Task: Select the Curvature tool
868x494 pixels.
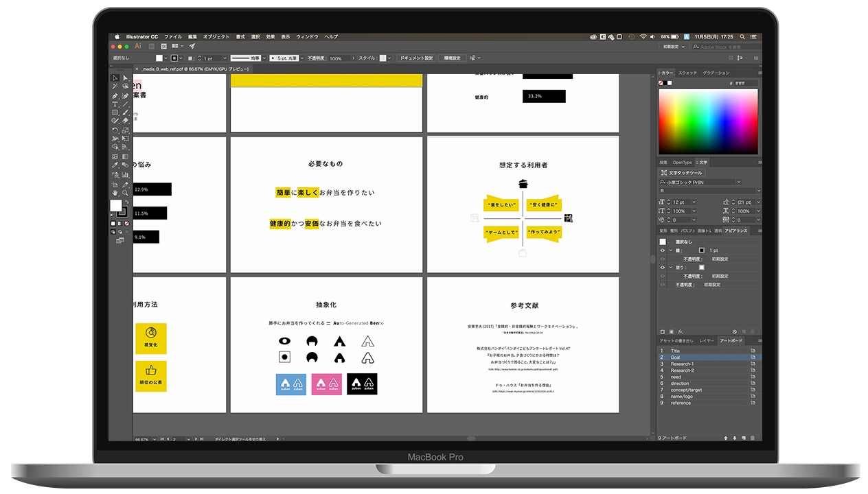Action: pos(126,95)
